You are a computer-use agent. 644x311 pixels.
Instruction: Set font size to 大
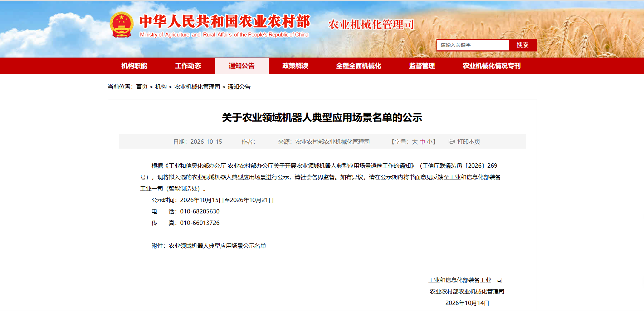coord(415,142)
